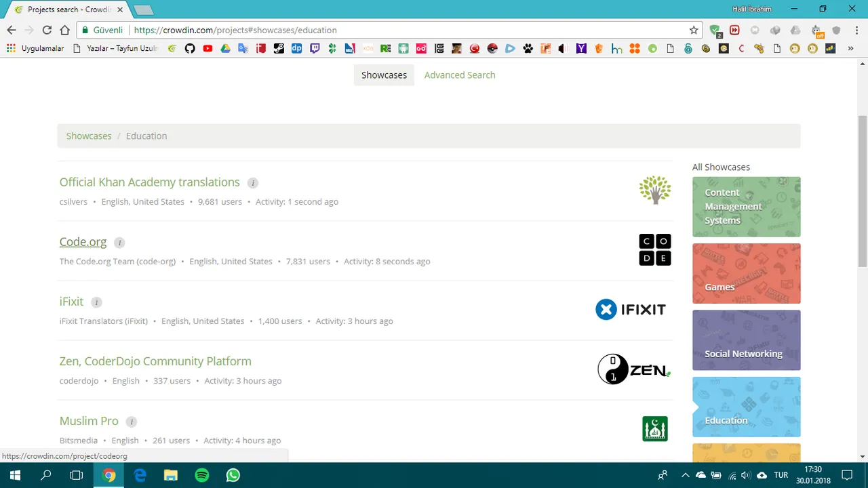
Task: Click info icon next to Code.org
Action: click(x=119, y=243)
